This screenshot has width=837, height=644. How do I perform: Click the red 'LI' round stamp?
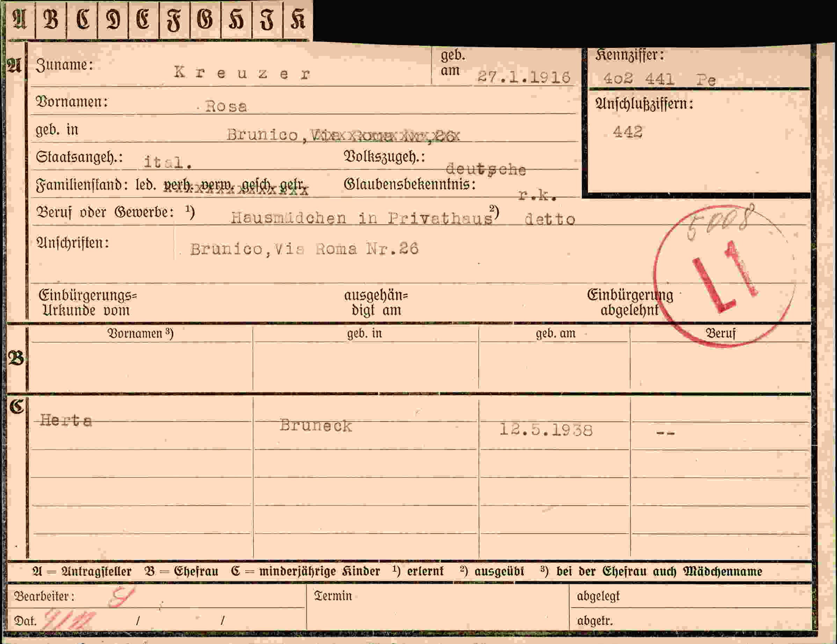pos(725,276)
